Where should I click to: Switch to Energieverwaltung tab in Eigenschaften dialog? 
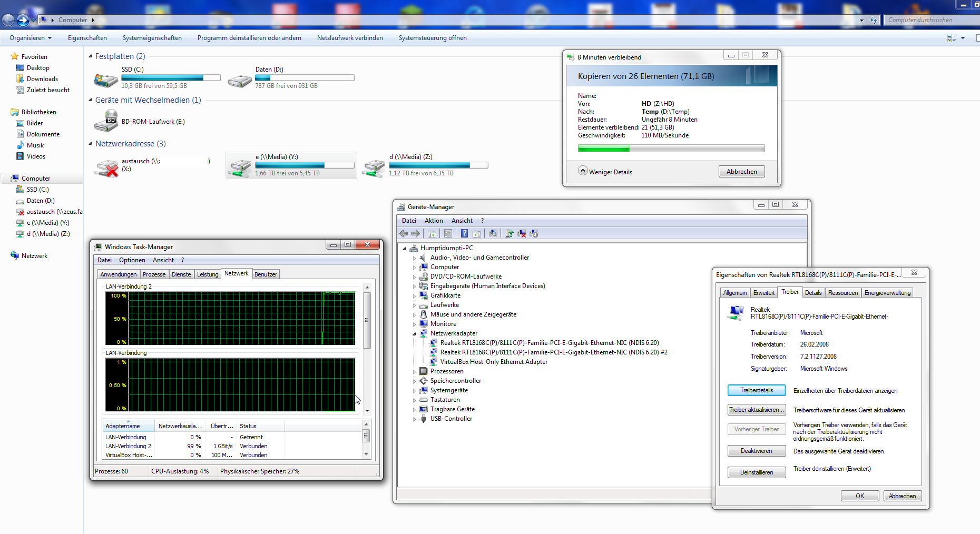point(887,293)
